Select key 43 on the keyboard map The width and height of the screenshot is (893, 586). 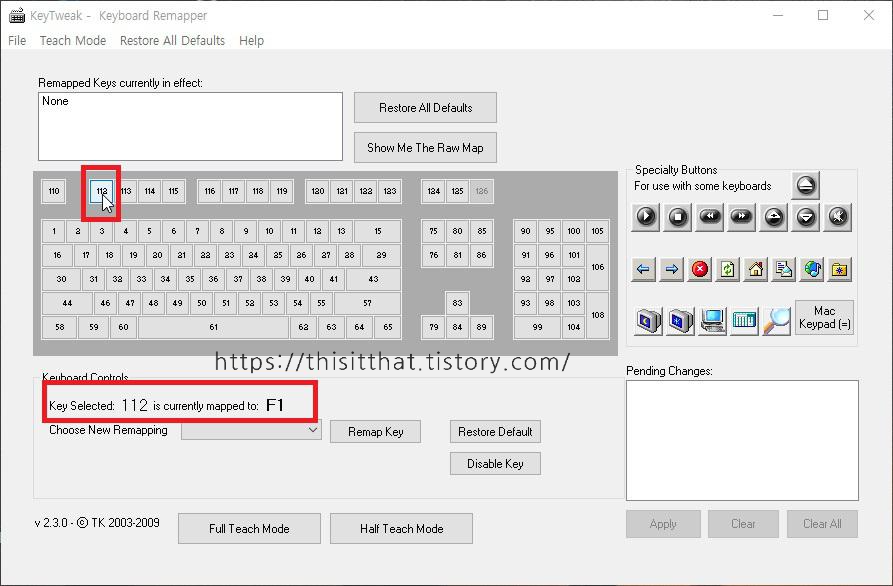pos(374,279)
